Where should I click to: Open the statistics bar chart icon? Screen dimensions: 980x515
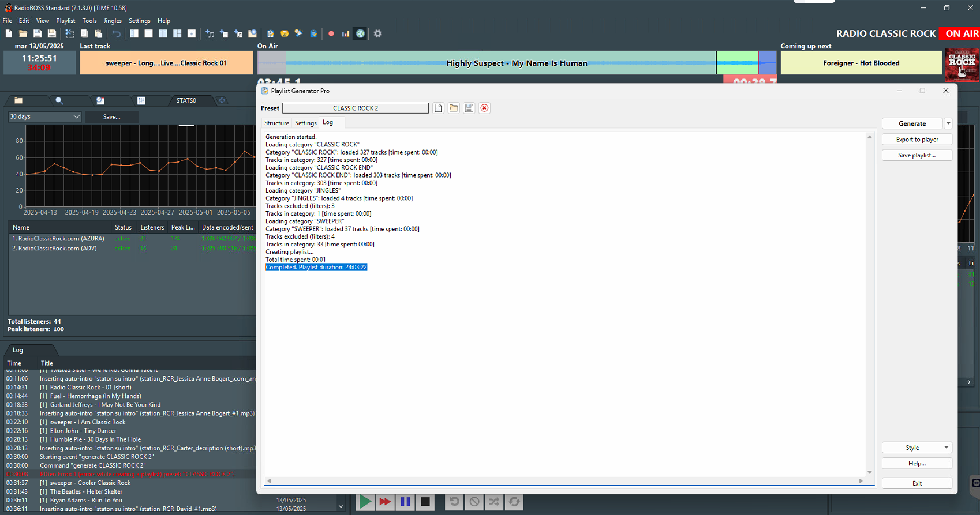coord(346,34)
